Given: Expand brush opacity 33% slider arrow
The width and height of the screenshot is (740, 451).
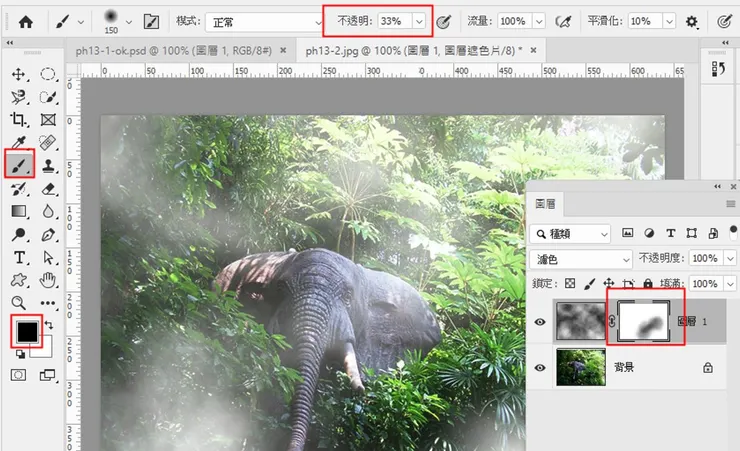Looking at the screenshot, I should click(x=419, y=21).
